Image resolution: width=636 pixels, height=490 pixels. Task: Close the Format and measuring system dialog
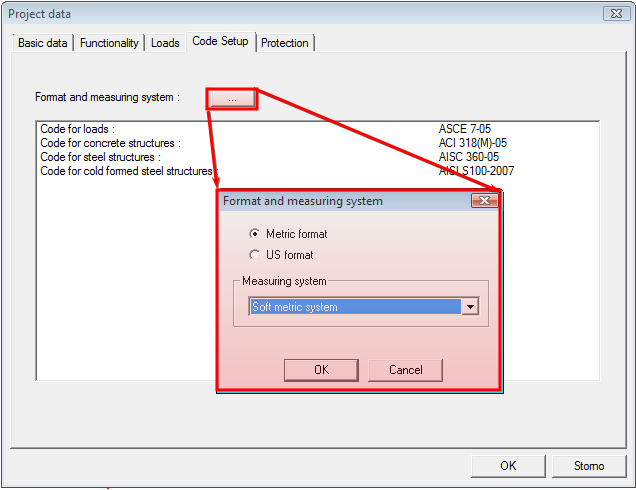(x=484, y=201)
